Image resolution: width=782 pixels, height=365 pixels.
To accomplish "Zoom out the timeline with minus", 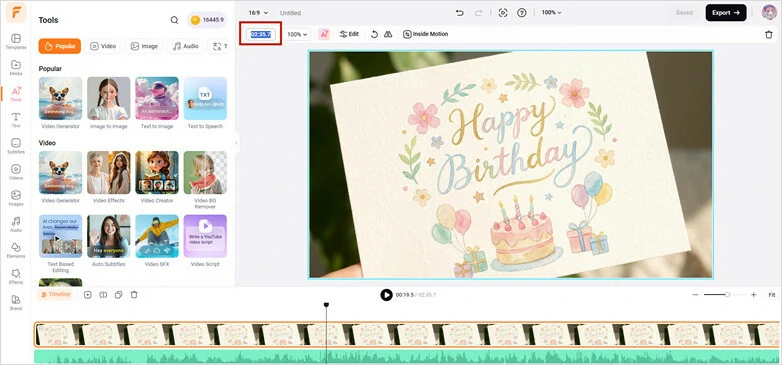I will point(695,295).
